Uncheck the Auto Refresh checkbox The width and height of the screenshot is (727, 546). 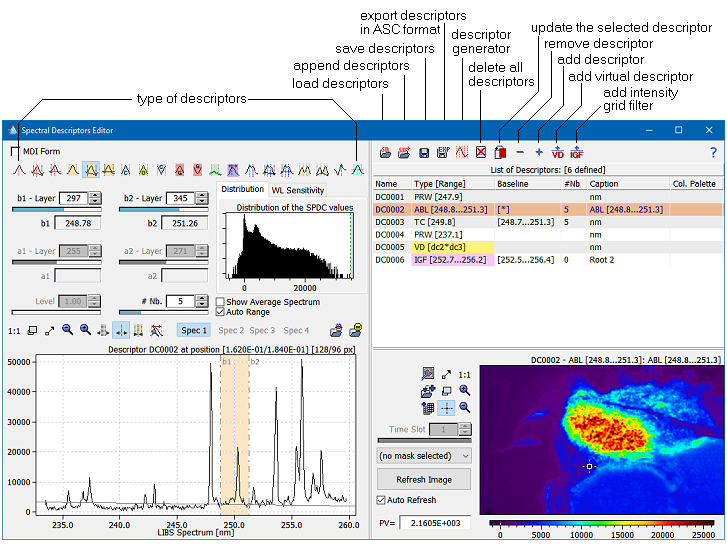[380, 500]
